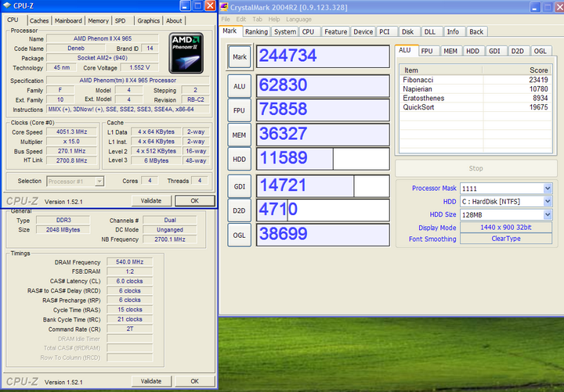The height and width of the screenshot is (392, 564).
Task: Run the MEM benchmark button
Action: click(239, 135)
